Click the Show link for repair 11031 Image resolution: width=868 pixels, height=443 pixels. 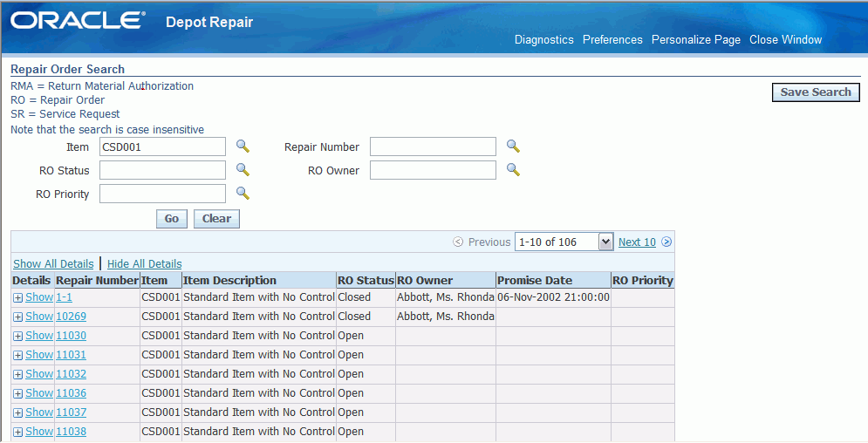pyautogui.click(x=39, y=355)
